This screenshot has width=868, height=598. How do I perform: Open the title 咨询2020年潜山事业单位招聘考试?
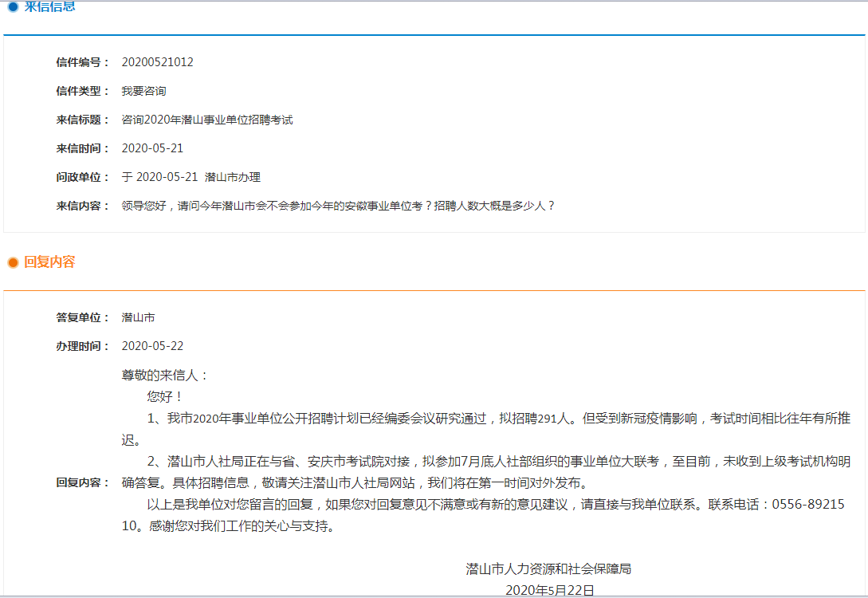(x=207, y=120)
